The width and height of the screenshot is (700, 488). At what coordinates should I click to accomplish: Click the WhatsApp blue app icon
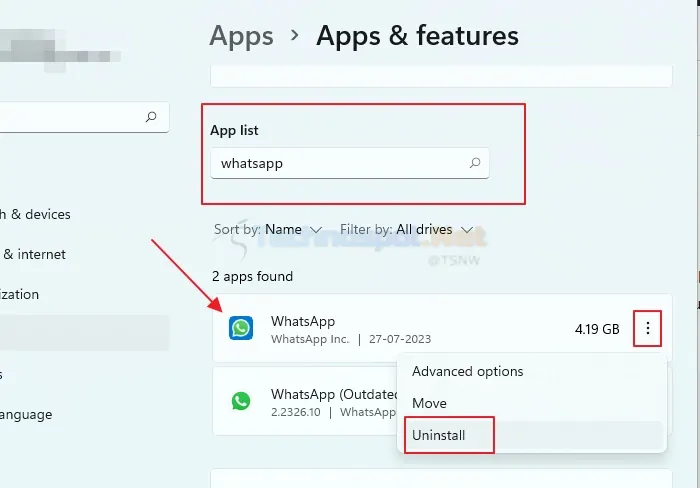click(241, 328)
